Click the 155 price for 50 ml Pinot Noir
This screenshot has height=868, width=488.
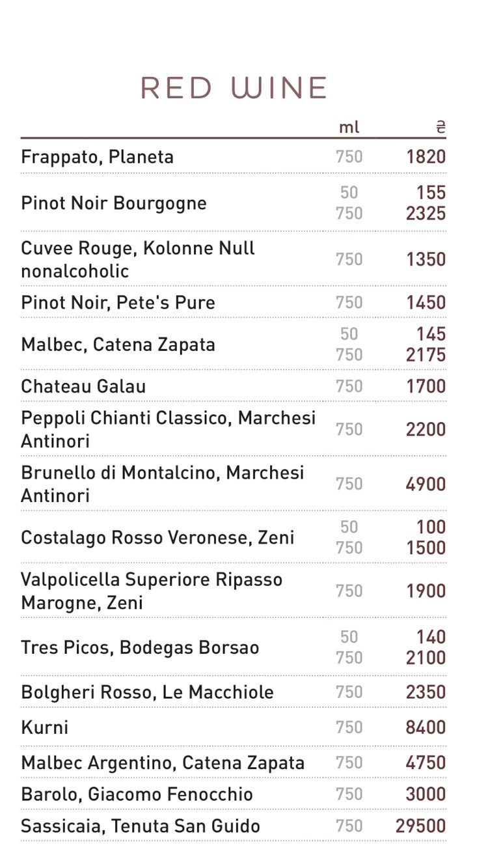coord(431,192)
